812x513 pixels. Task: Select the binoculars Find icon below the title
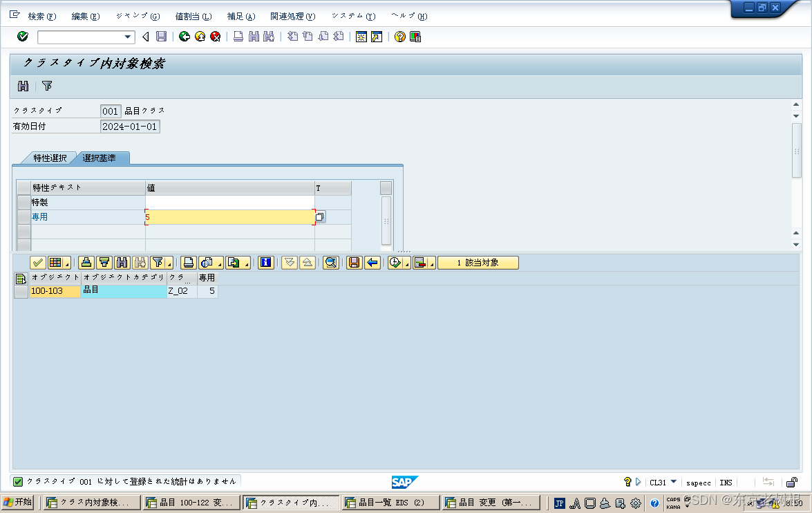[x=24, y=86]
